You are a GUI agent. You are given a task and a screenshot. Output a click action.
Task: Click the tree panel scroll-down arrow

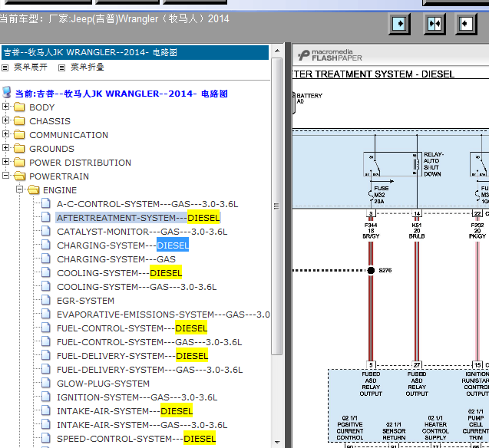tap(277, 442)
